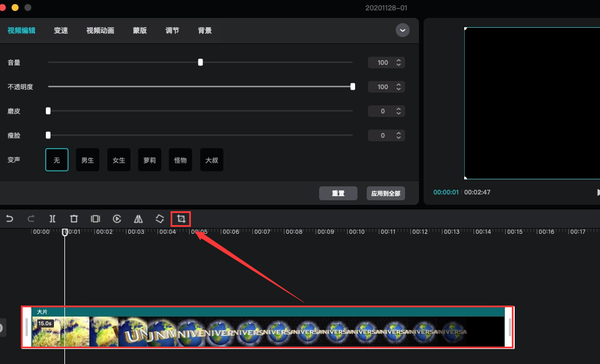Screen dimensions: 600x364
Task: Adjust the 音量 value stepper arrows
Action: (398, 62)
